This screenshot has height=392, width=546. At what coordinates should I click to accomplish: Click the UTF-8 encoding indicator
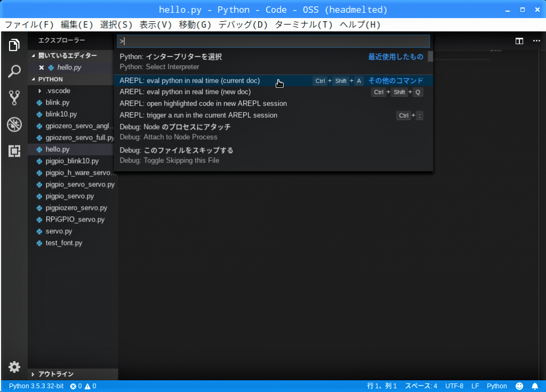pos(454,386)
